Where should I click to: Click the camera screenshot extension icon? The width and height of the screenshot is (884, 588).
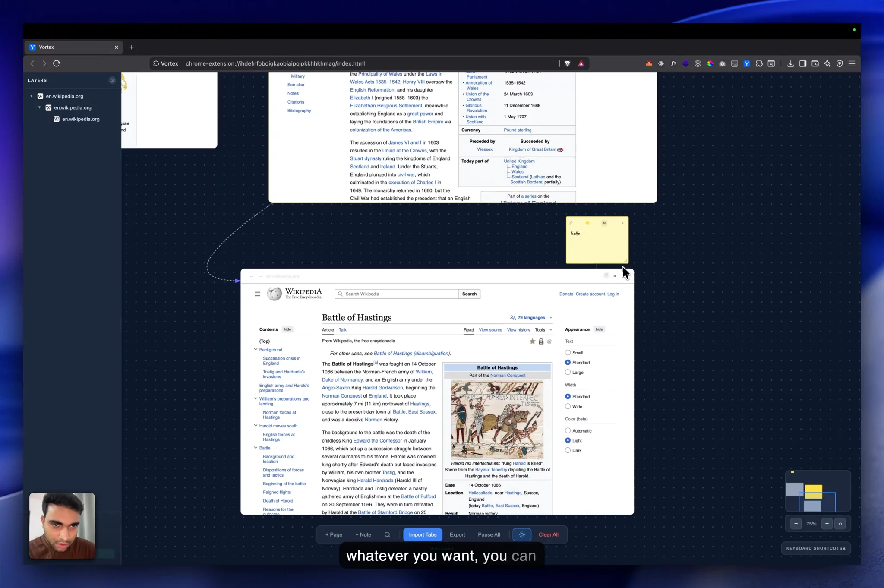[722, 63]
